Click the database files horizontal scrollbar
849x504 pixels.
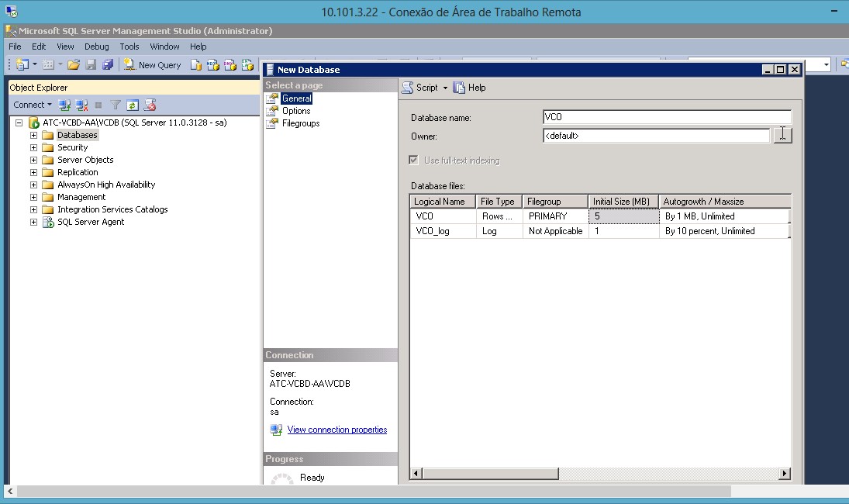point(600,474)
